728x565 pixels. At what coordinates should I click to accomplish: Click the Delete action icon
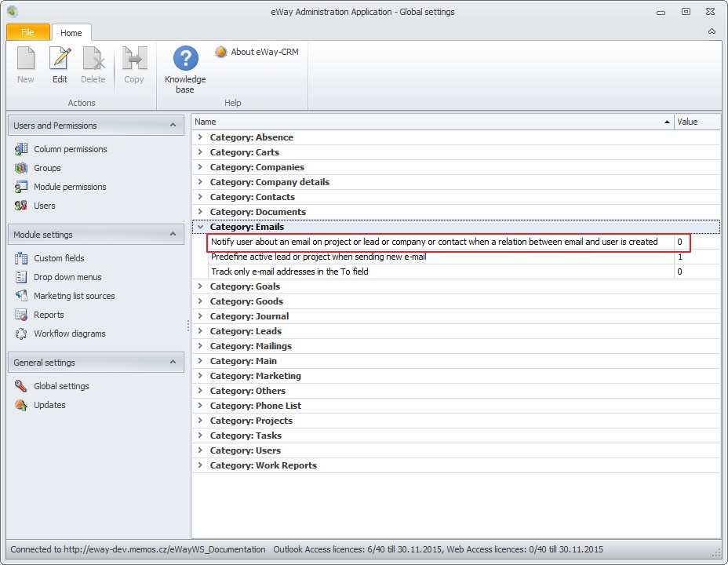(93, 59)
